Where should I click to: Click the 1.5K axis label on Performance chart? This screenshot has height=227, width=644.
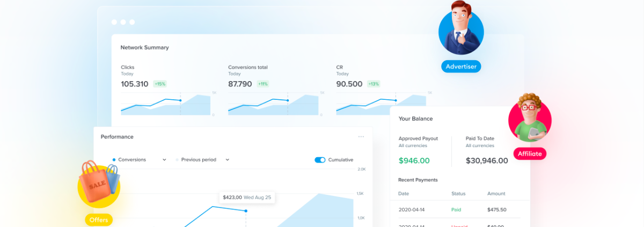point(361,193)
